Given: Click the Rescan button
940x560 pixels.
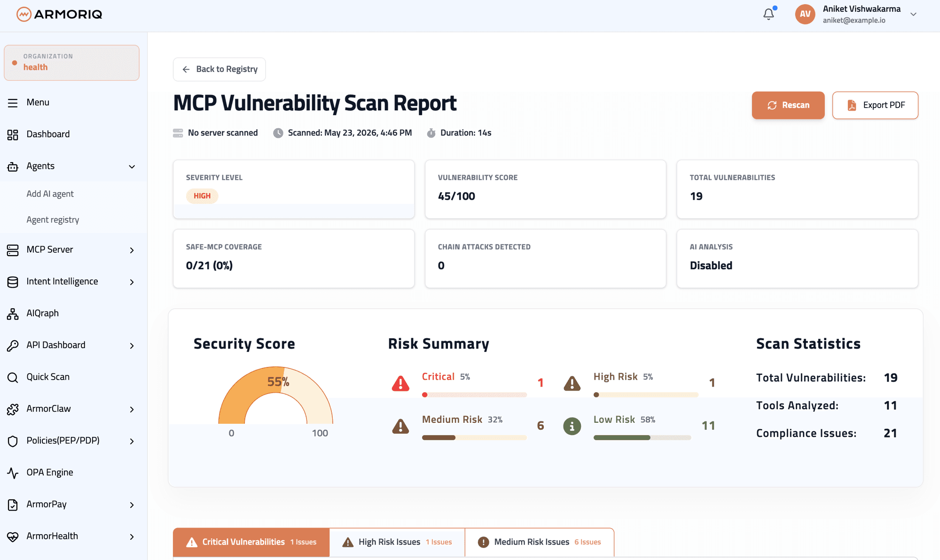Looking at the screenshot, I should pos(788,105).
